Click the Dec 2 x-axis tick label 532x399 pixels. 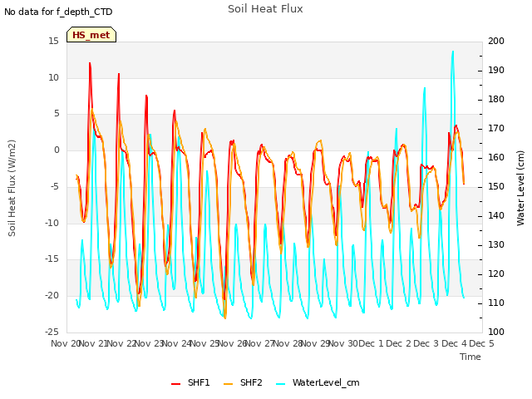(x=399, y=343)
